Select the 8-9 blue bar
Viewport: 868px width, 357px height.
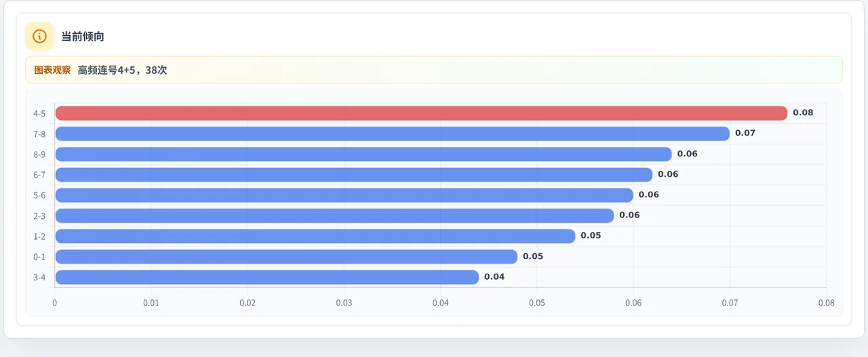point(363,154)
